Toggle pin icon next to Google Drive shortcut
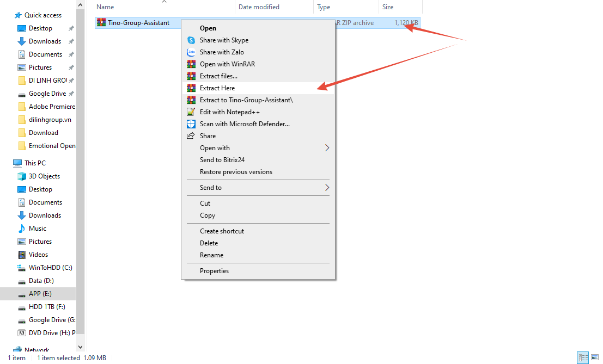 coord(71,94)
